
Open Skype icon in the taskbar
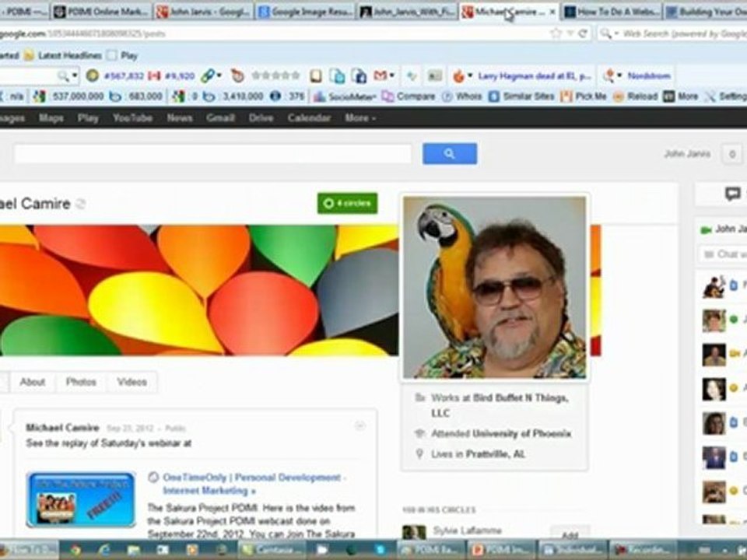(x=380, y=550)
